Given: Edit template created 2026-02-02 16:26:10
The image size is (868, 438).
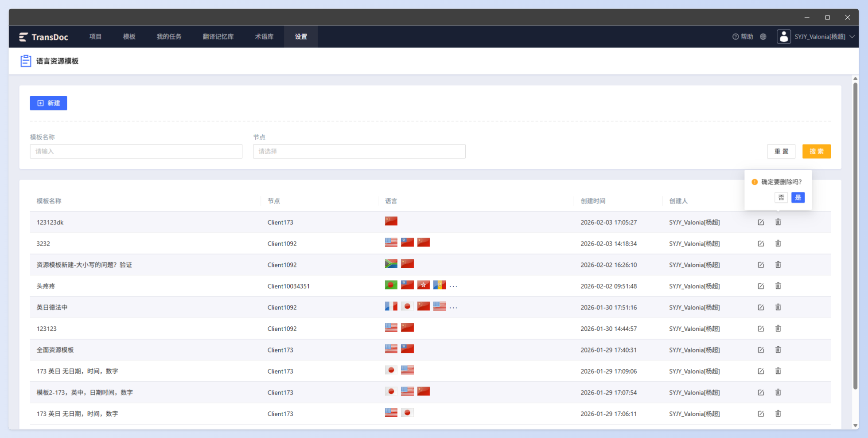Looking at the screenshot, I should [x=761, y=265].
